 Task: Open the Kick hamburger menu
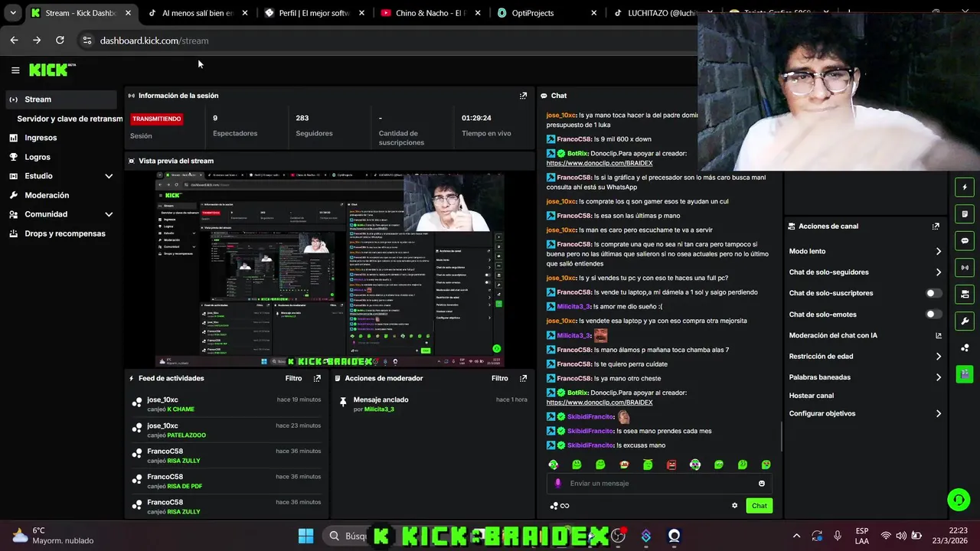15,70
